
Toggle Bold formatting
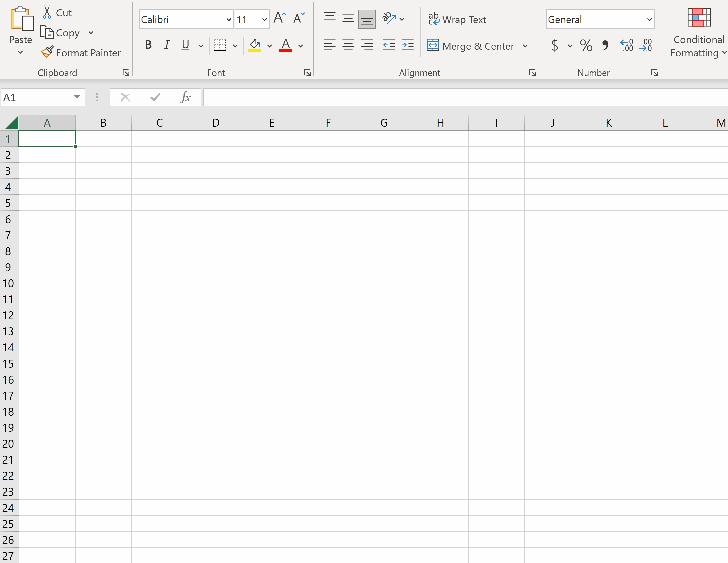[x=148, y=45]
